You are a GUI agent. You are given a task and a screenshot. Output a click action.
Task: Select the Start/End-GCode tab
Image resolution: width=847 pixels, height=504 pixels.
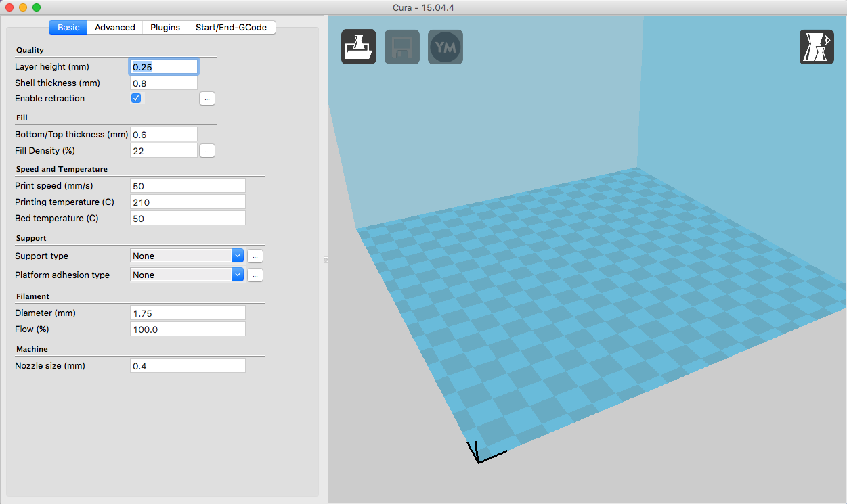pyautogui.click(x=231, y=28)
